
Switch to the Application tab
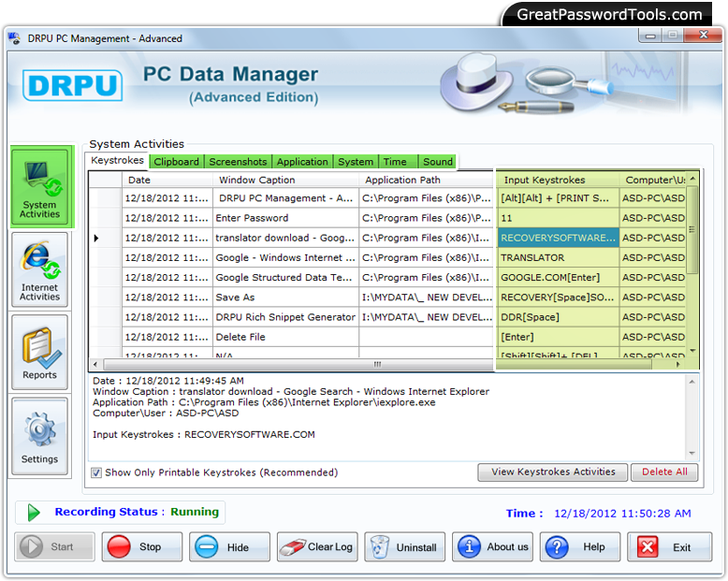302,162
